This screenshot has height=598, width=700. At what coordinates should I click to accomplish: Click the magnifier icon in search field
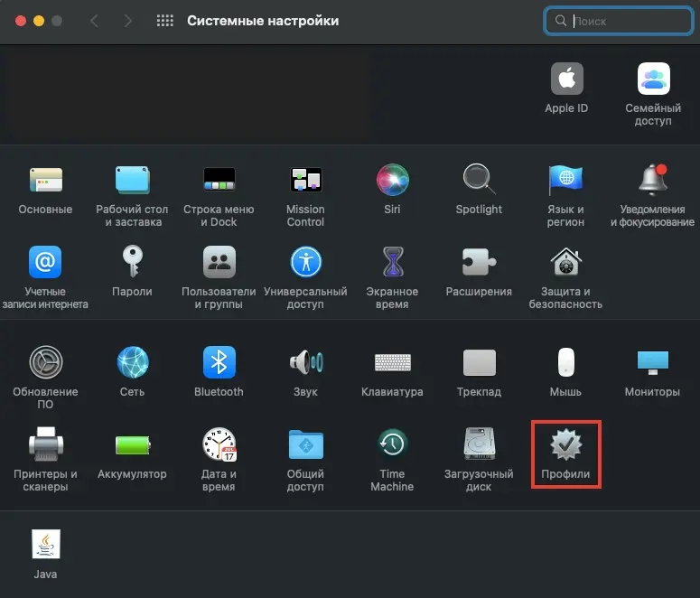pos(560,21)
